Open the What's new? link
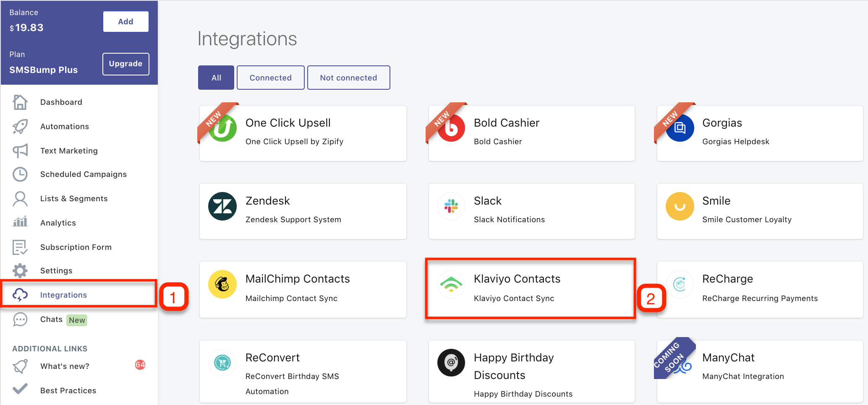The image size is (868, 405). pyautogui.click(x=65, y=366)
